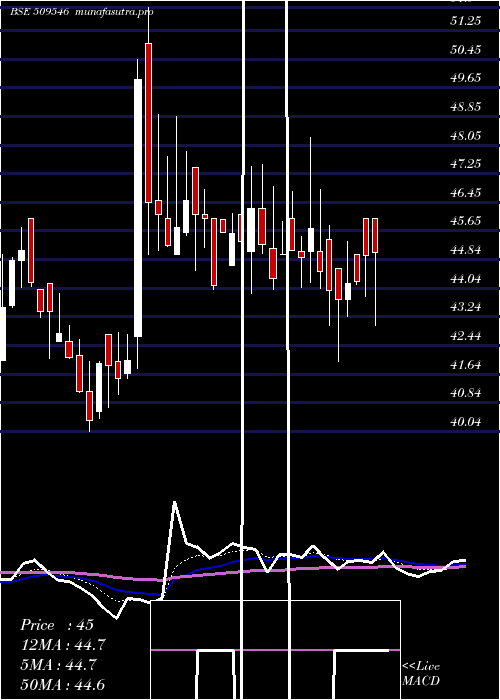Click the tall red candle topping near 50.45

click(x=148, y=123)
